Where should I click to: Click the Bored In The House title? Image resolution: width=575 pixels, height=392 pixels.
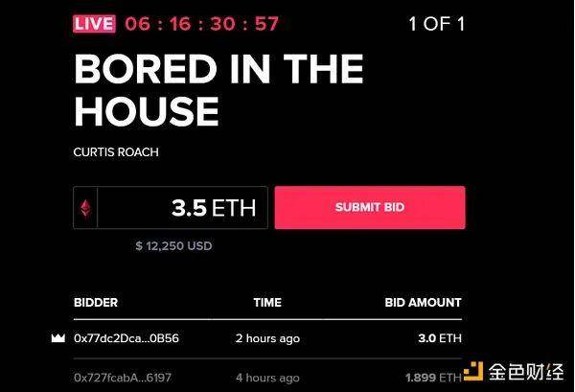(x=218, y=90)
